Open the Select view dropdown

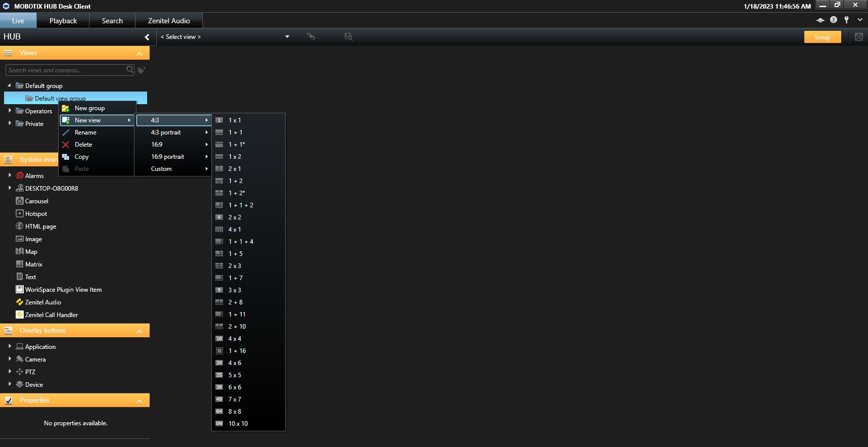pos(287,37)
